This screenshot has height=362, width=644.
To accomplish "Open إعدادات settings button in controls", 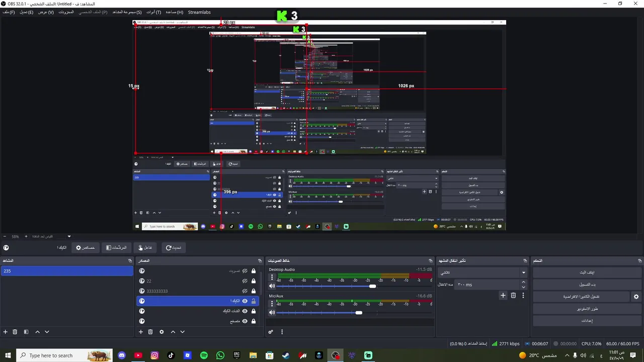I will 587,321.
